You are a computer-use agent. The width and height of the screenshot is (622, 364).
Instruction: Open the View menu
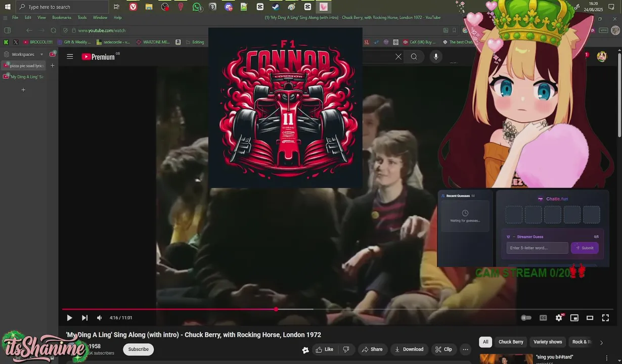pyautogui.click(x=41, y=17)
